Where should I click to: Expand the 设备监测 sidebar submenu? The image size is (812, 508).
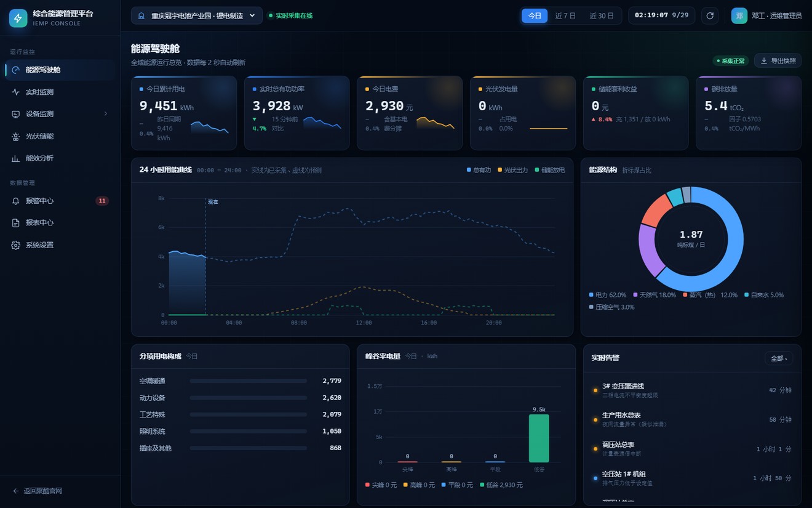point(105,114)
